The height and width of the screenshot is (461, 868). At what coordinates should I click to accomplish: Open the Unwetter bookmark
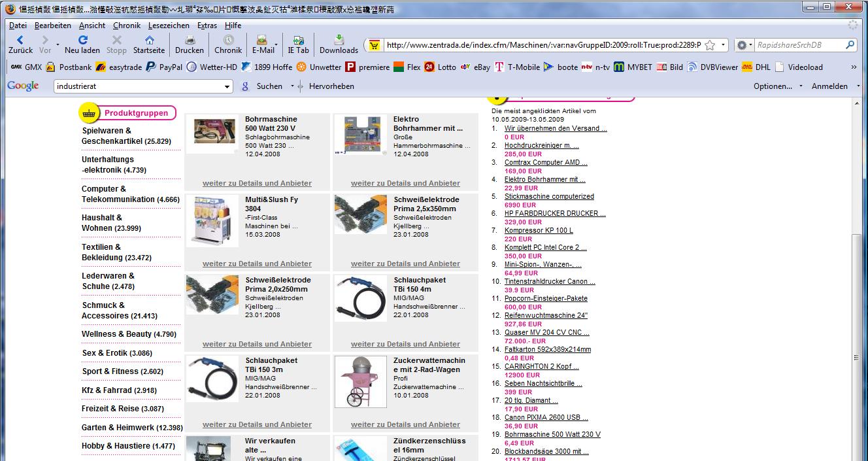point(319,67)
